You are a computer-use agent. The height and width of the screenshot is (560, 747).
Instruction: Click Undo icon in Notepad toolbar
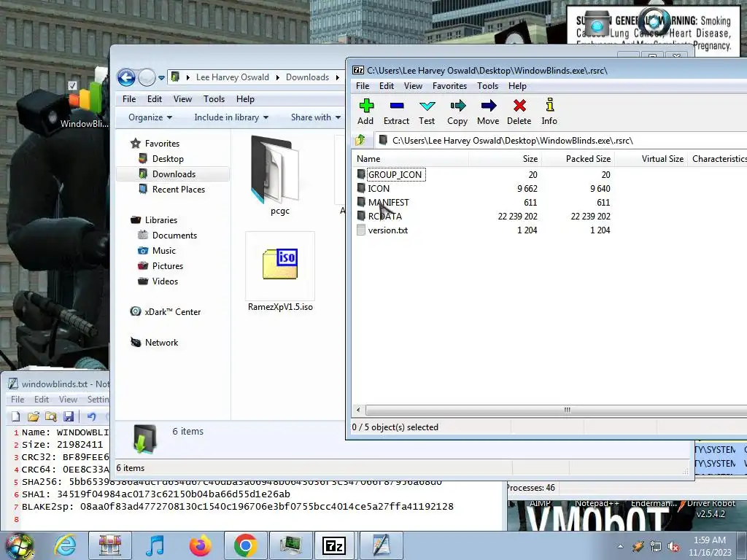click(91, 416)
